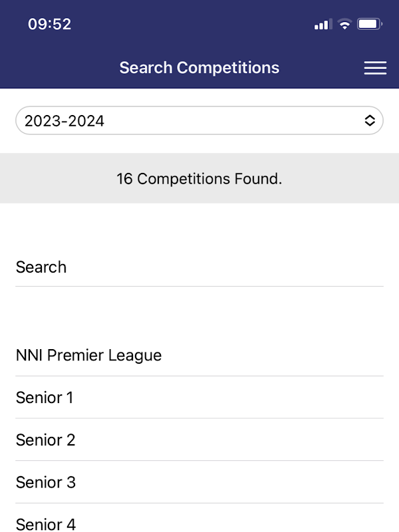Focus the Search input field
This screenshot has width=399, height=532.
pos(199,267)
